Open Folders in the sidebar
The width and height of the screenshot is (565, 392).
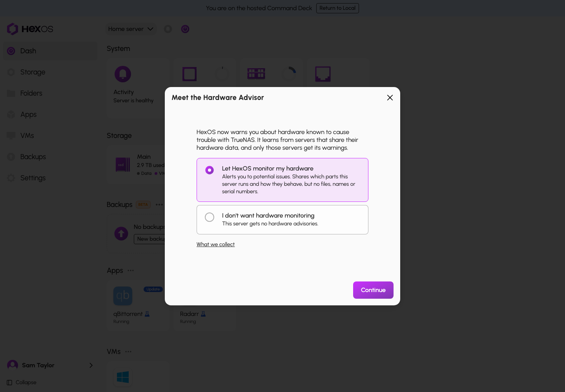50,93
